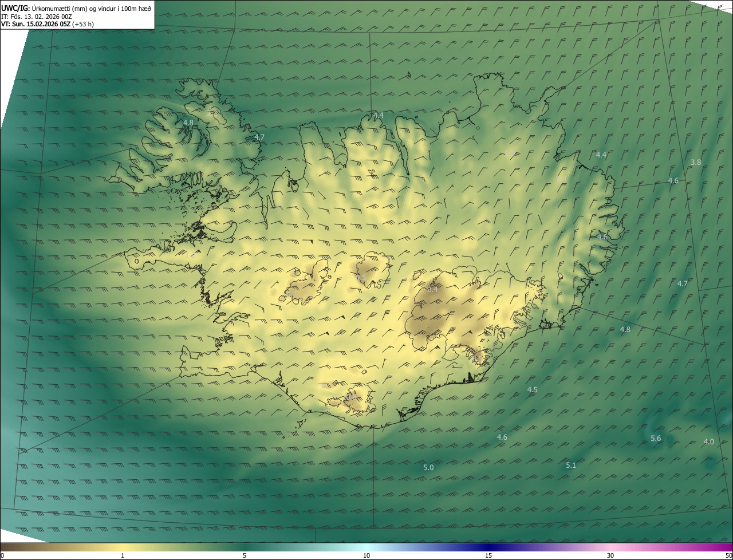
Task: Click the 30 label on the color scale
Action: click(610, 555)
